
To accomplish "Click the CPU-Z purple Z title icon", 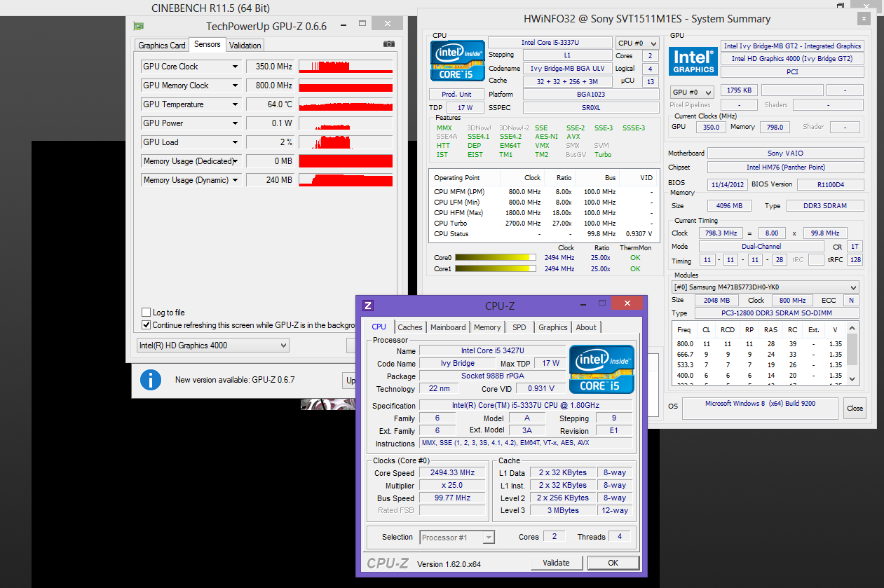I will (368, 306).
